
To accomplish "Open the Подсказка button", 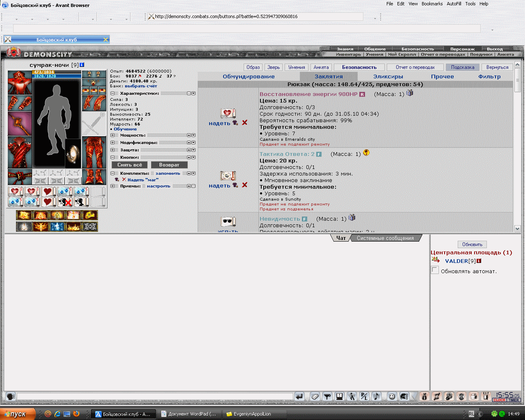I will (x=463, y=67).
